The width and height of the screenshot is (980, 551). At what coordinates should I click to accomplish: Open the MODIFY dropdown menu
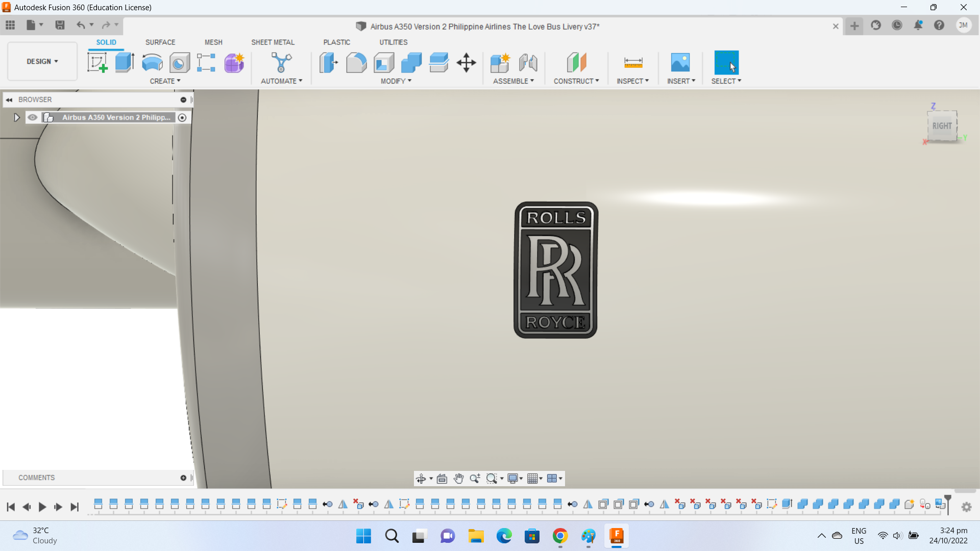click(396, 81)
